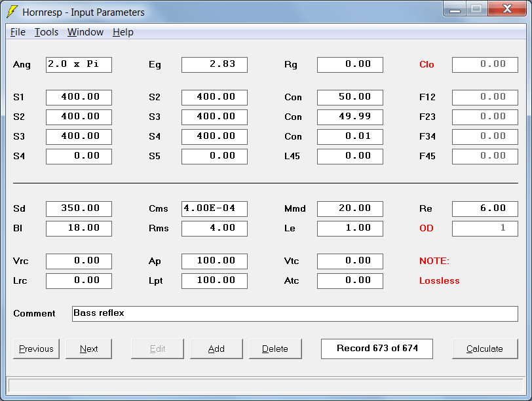Click the Rg input field
Image resolution: width=532 pixels, height=401 pixels.
(350, 65)
